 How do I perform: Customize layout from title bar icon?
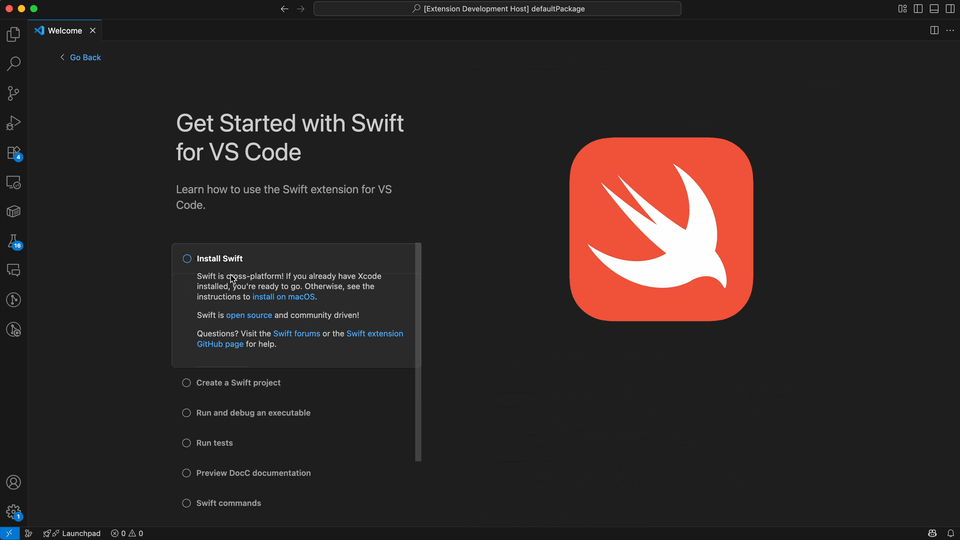coord(902,9)
